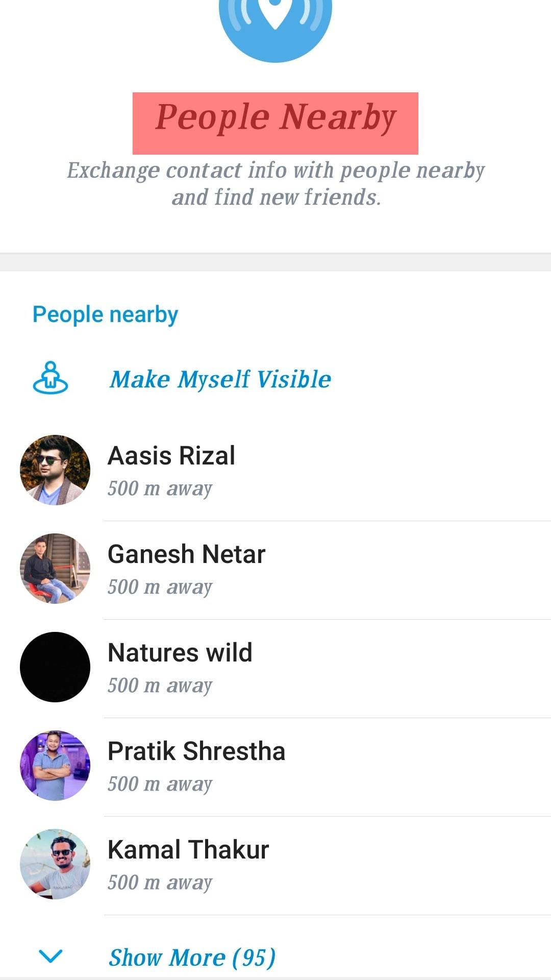Click 500 m away under Aasis Rizal
The width and height of the screenshot is (551, 980).
160,488
